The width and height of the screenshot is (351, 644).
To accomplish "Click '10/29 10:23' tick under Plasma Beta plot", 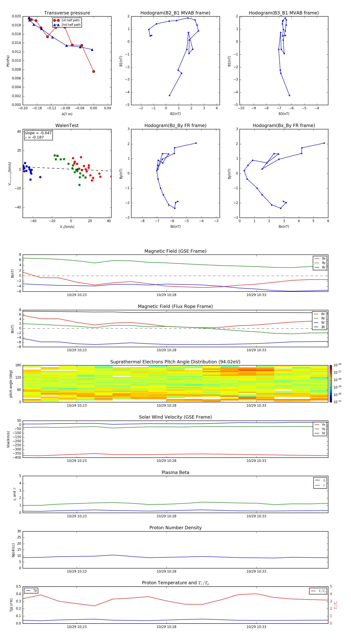I will pos(77,516).
